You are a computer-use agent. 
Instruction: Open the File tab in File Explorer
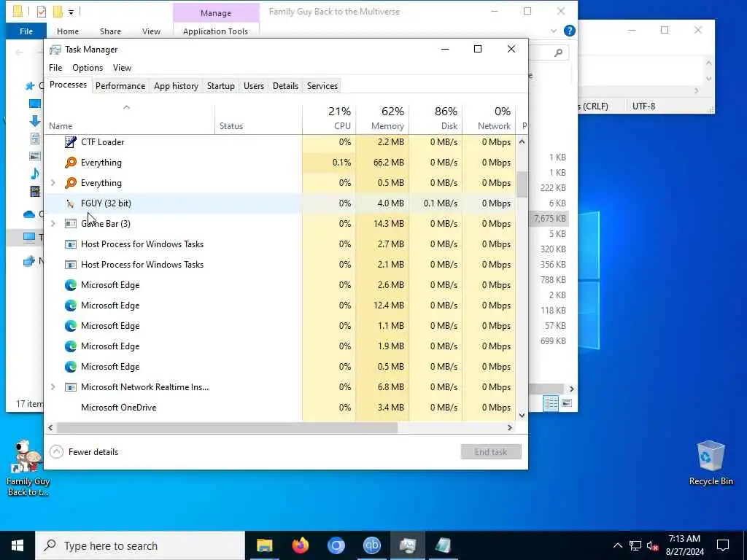(x=26, y=31)
